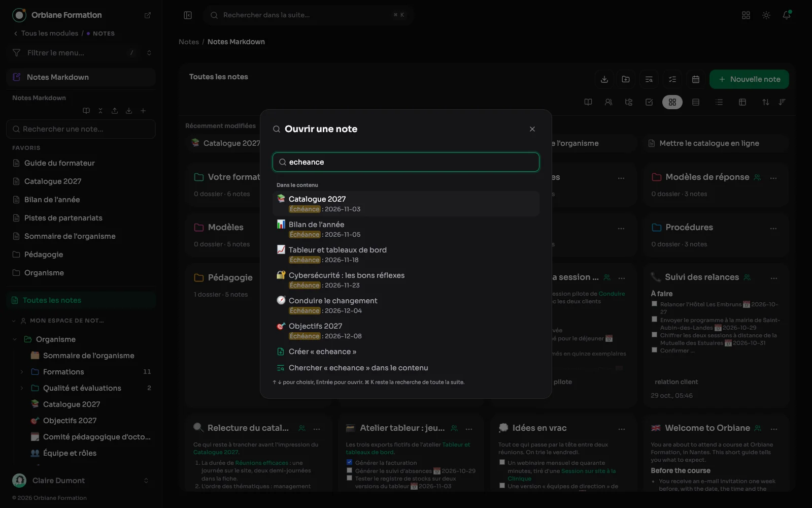812x508 pixels.
Task: Check Un webinaire mensuel task box
Action: (502, 462)
